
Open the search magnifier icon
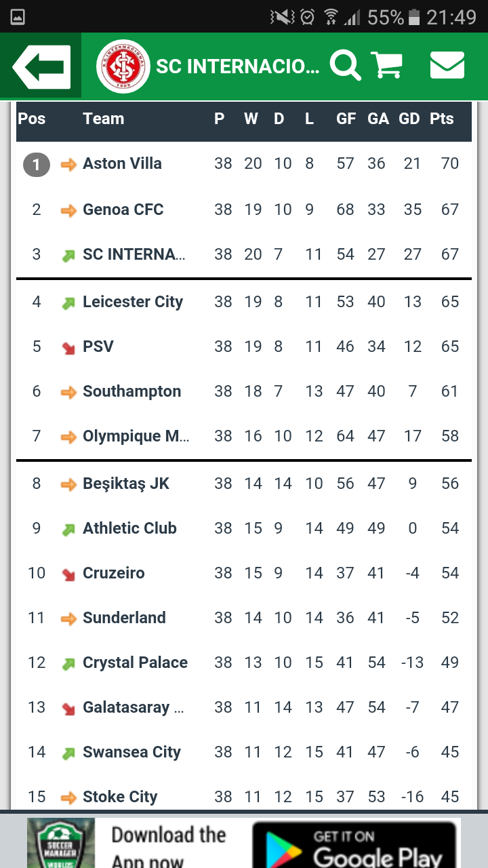pos(345,66)
